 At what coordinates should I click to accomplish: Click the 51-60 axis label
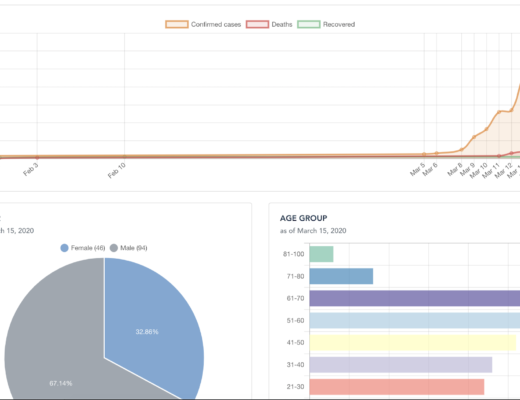[295, 320]
